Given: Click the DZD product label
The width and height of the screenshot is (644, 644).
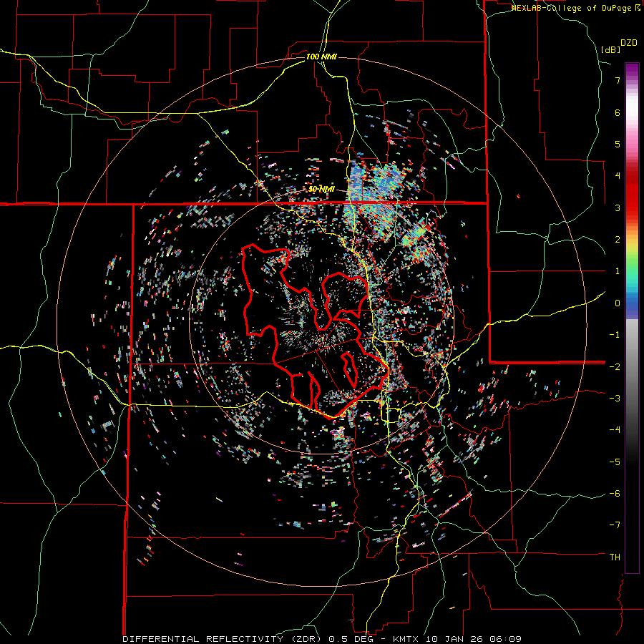Looking at the screenshot, I should [x=629, y=43].
